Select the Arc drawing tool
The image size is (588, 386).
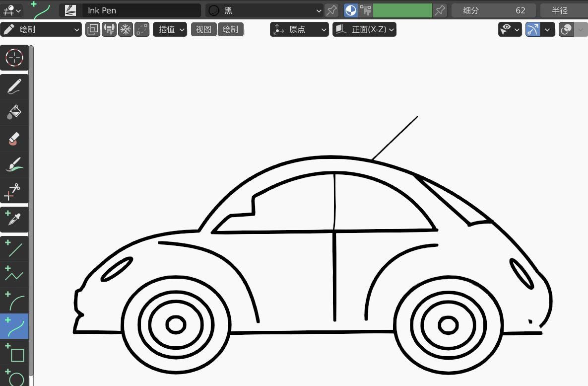[14, 301]
